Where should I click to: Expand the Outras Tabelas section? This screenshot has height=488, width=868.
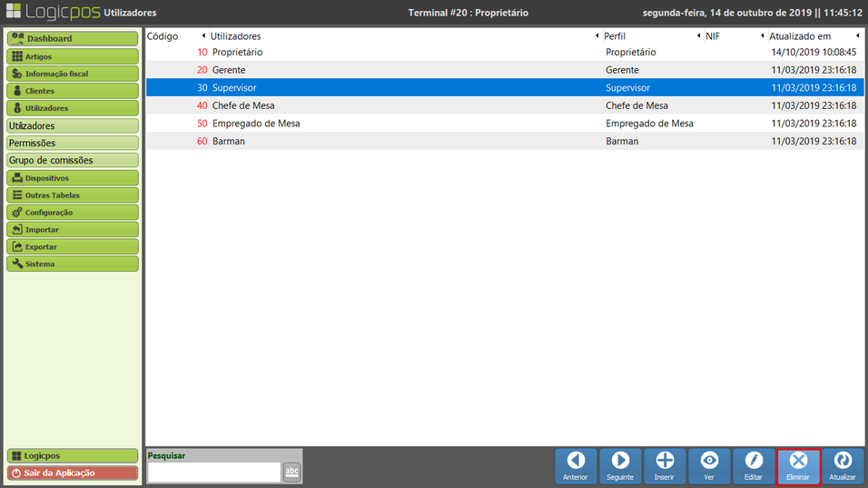tap(72, 195)
